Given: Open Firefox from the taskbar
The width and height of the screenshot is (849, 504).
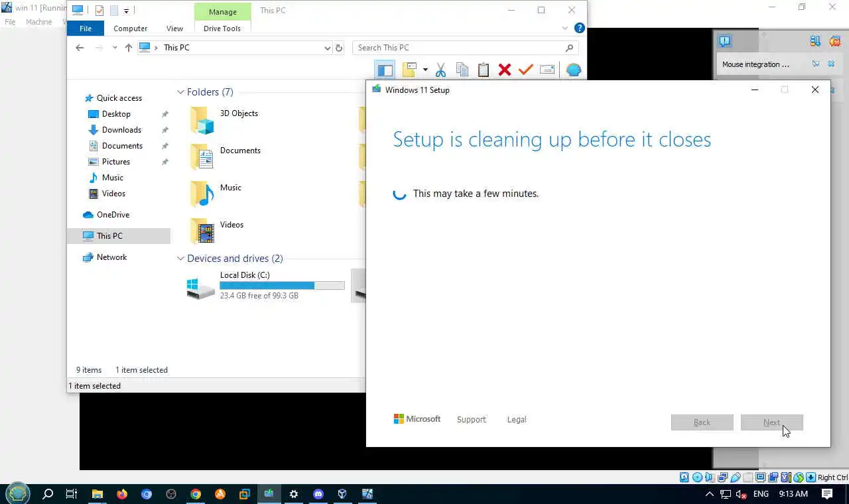Looking at the screenshot, I should pyautogui.click(x=122, y=494).
